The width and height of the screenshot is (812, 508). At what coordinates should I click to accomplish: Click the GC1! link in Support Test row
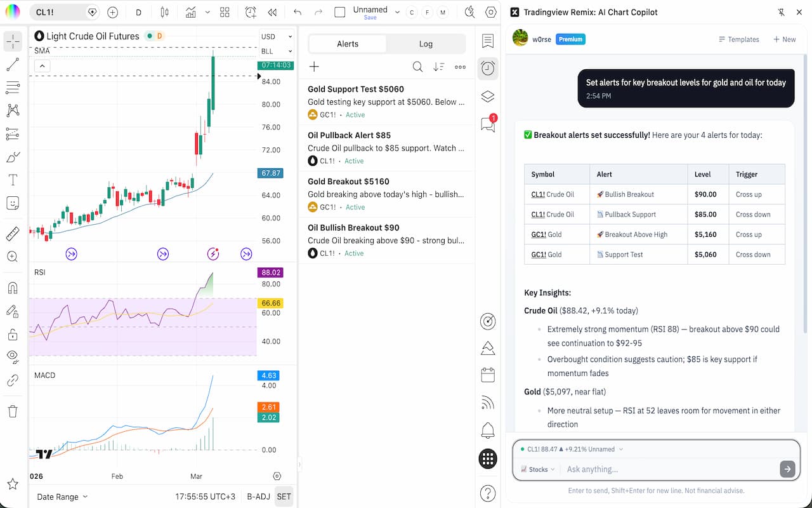click(539, 255)
